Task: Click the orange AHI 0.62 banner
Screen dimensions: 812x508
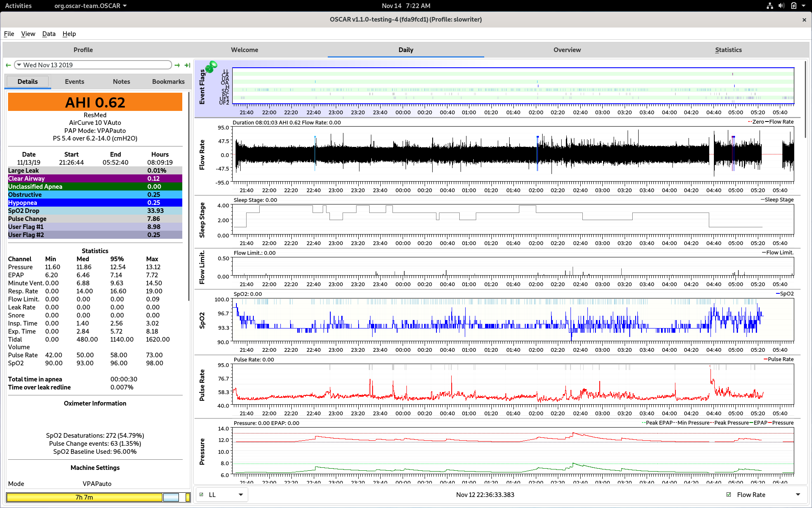Action: point(95,102)
